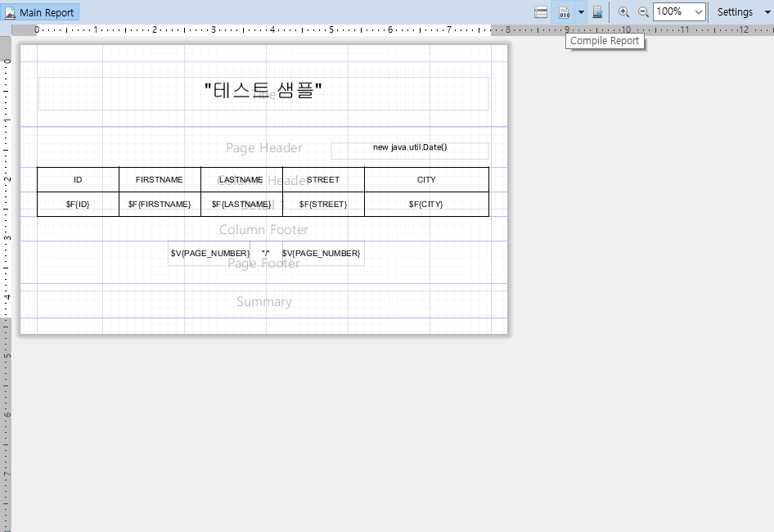Select the STREET column header cell

[x=323, y=180]
